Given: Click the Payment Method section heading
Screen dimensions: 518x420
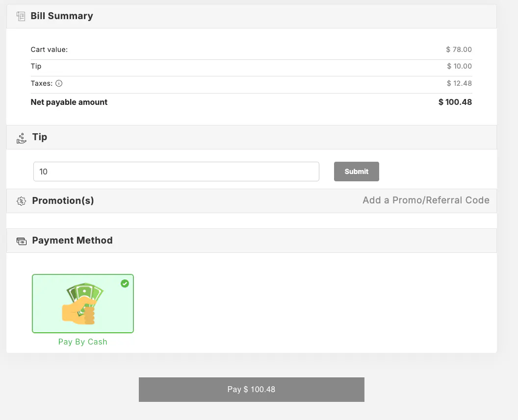Looking at the screenshot, I should (x=72, y=240).
